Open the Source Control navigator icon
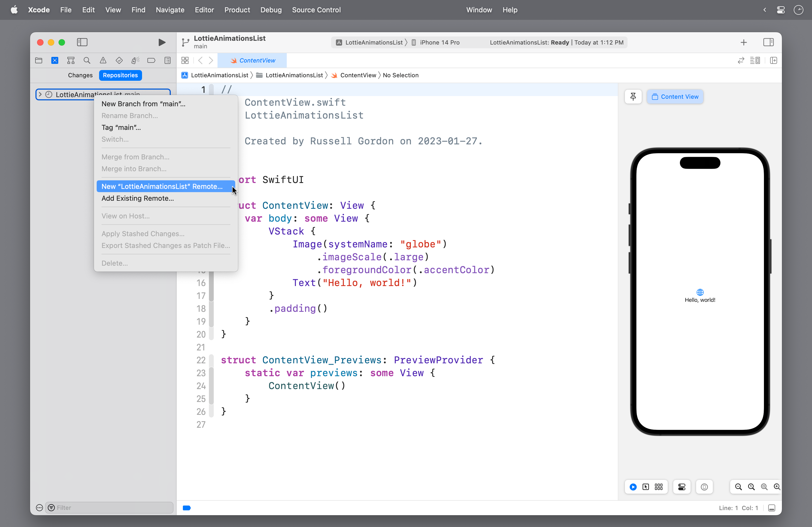The image size is (812, 527). click(x=55, y=61)
